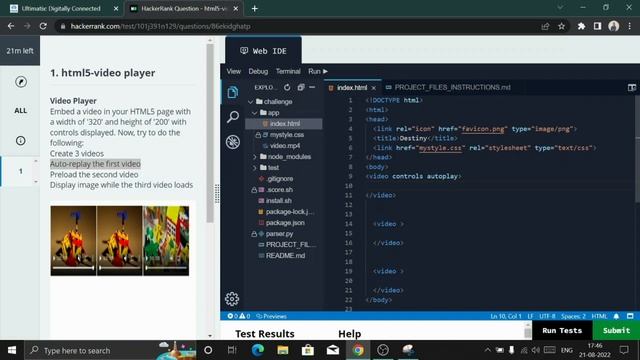Open package.json file
Viewport: 640px width, 360px height.
[x=284, y=223]
